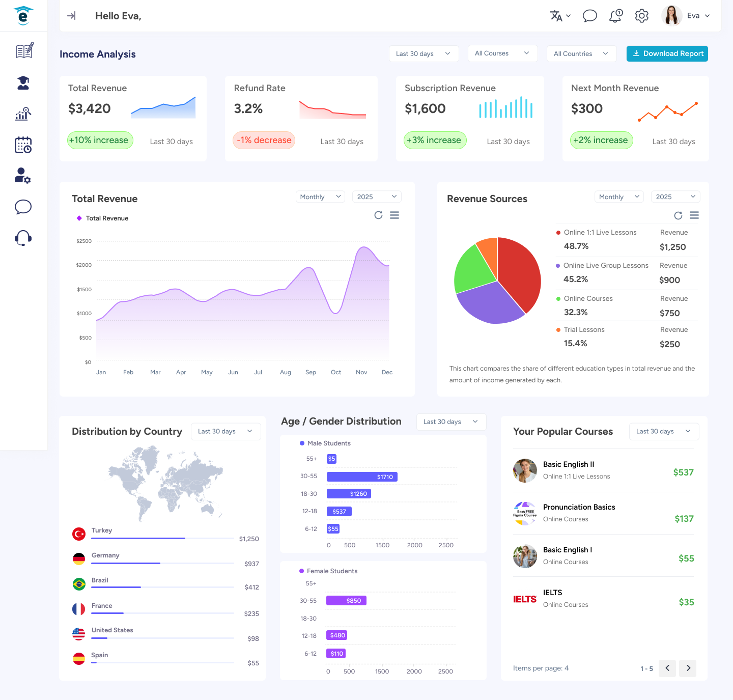The image size is (733, 700).
Task: Toggle the Male Students legend item
Action: (x=325, y=443)
